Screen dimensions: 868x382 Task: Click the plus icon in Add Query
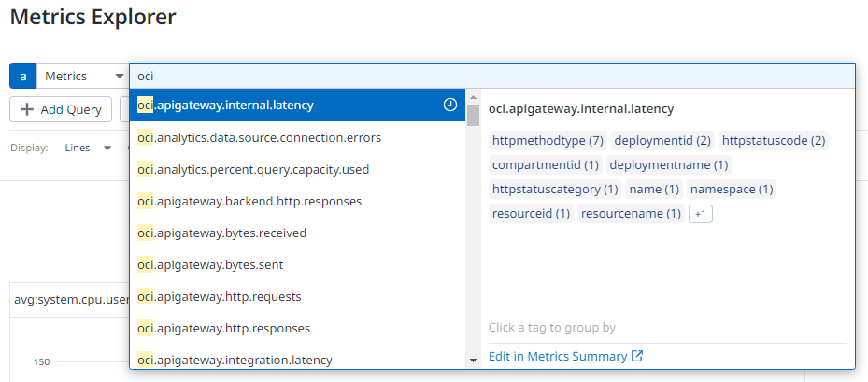click(26, 109)
